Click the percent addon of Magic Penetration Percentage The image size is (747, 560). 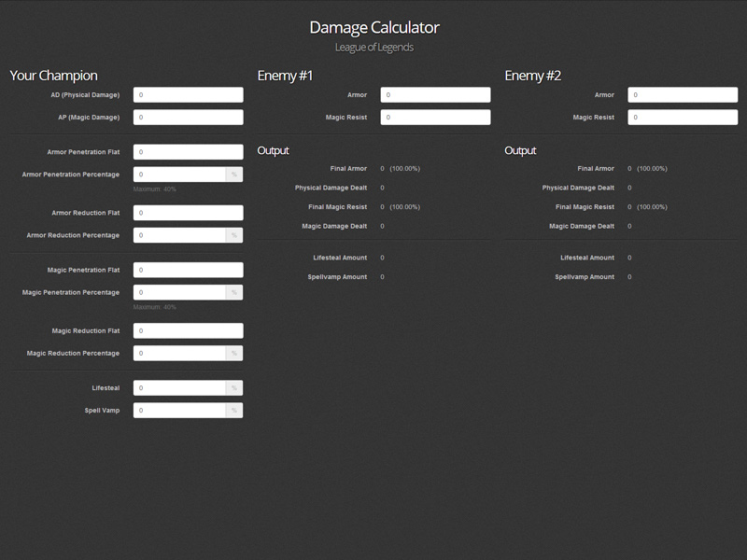pos(234,292)
